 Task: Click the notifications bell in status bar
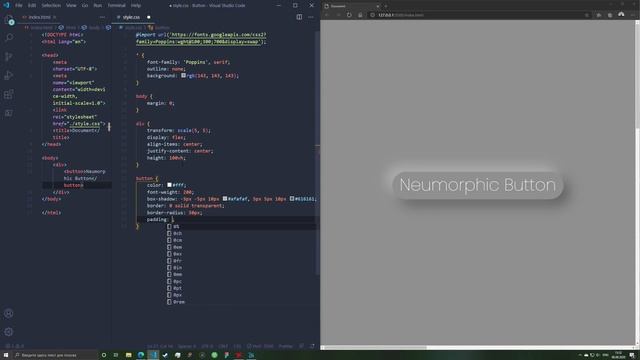(312, 346)
